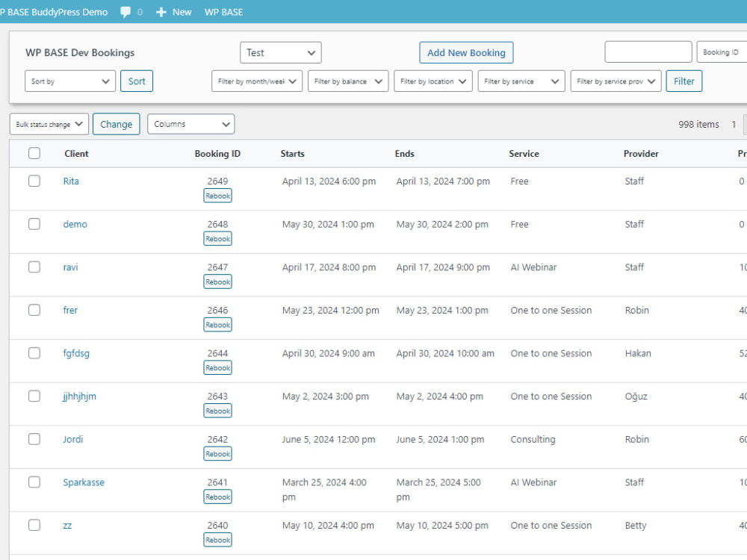The width and height of the screenshot is (747, 560).
Task: Open client demo link
Action: pos(75,224)
